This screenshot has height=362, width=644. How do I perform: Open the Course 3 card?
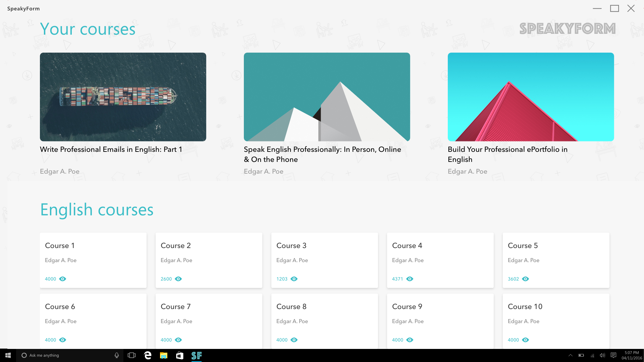click(325, 260)
